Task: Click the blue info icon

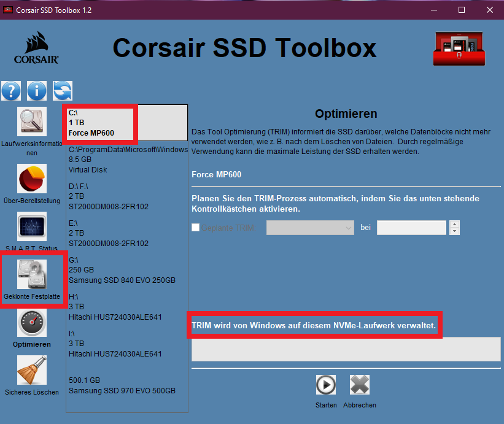Action: [x=37, y=91]
